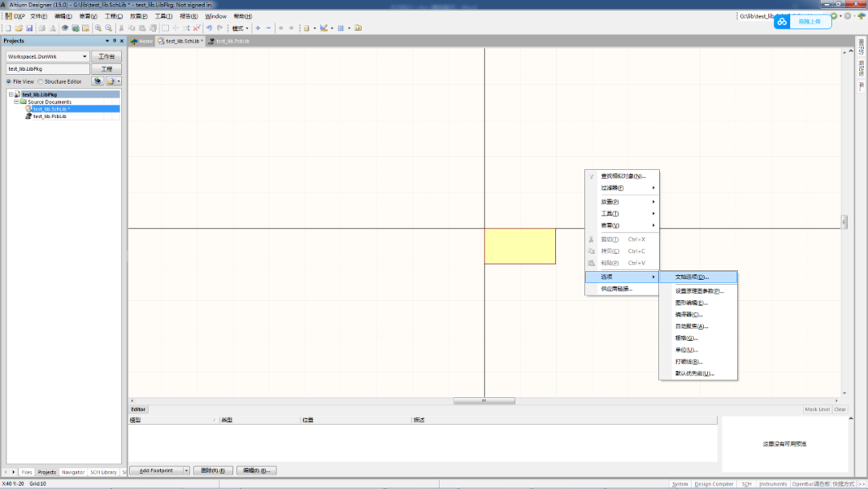Screen dimensions: 868x489
Task: Click the Zoom In magnifier icon
Action: coord(98,28)
